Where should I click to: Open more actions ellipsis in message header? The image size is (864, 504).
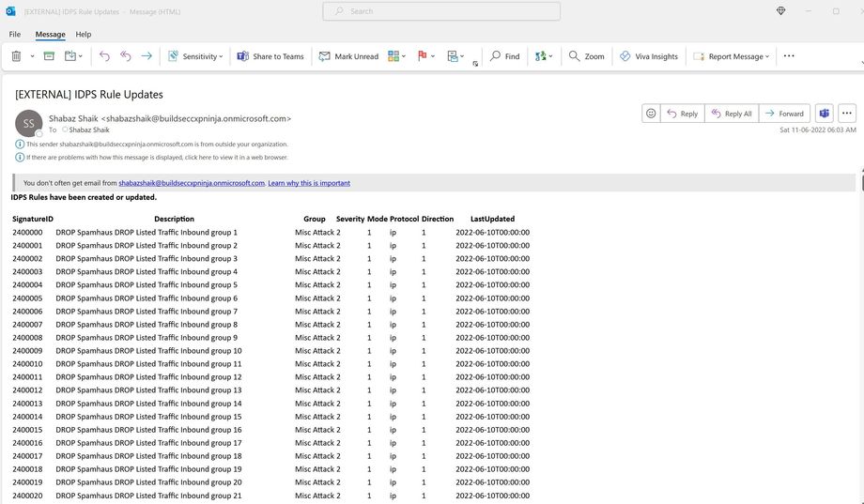point(847,114)
